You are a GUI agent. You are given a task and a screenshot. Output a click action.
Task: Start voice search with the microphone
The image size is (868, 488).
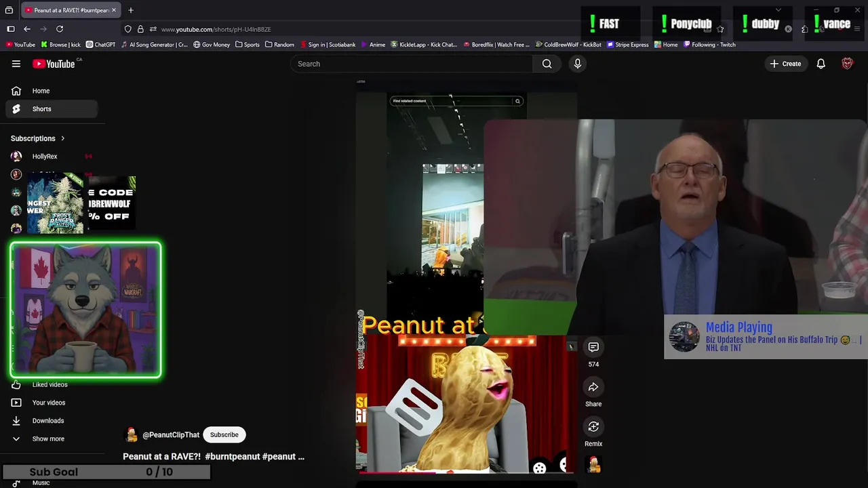pos(578,64)
